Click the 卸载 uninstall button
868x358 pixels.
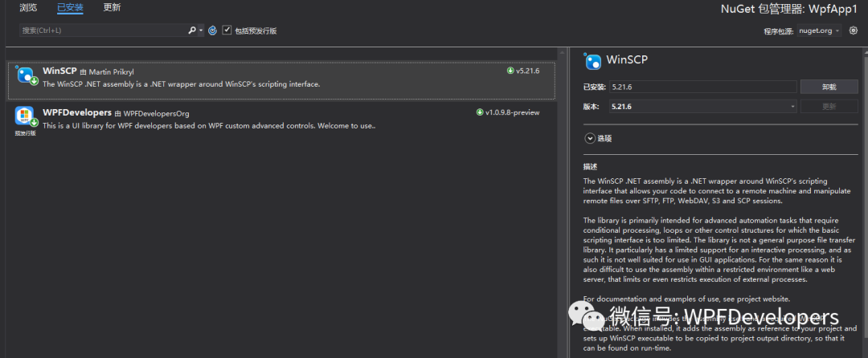pyautogui.click(x=829, y=87)
